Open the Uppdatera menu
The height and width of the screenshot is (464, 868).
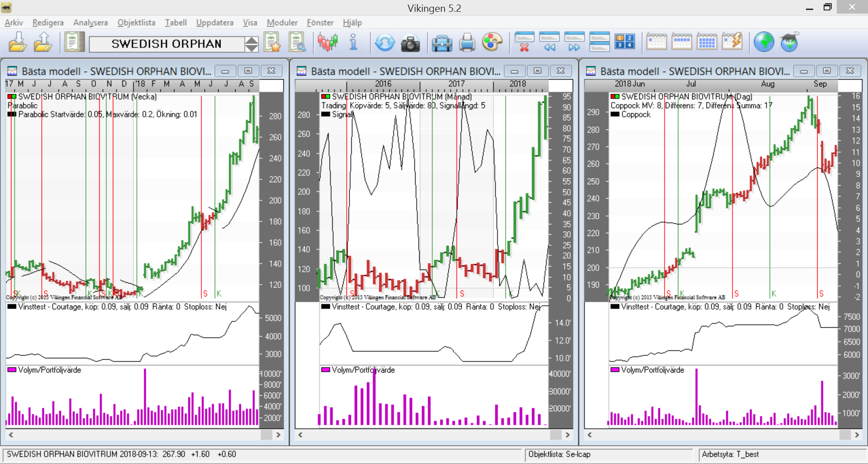click(x=215, y=23)
